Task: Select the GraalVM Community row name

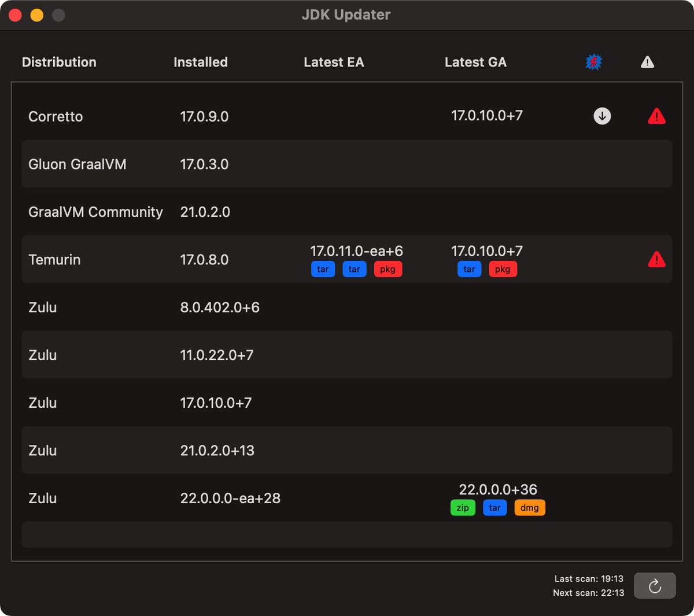Action: point(95,212)
